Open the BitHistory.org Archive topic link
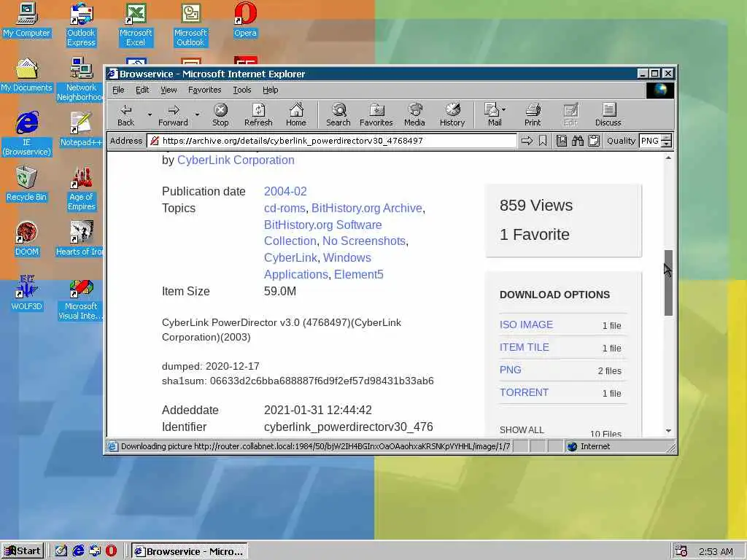747x560 pixels. pos(367,208)
